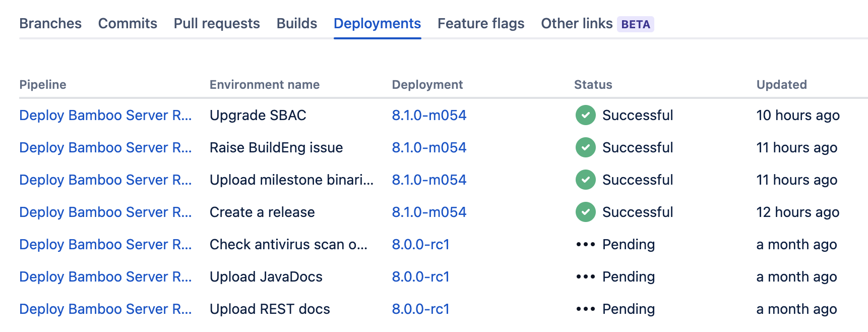The height and width of the screenshot is (332, 868).
Task: Click success icon in Raise BuildEng issue row
Action: [586, 147]
